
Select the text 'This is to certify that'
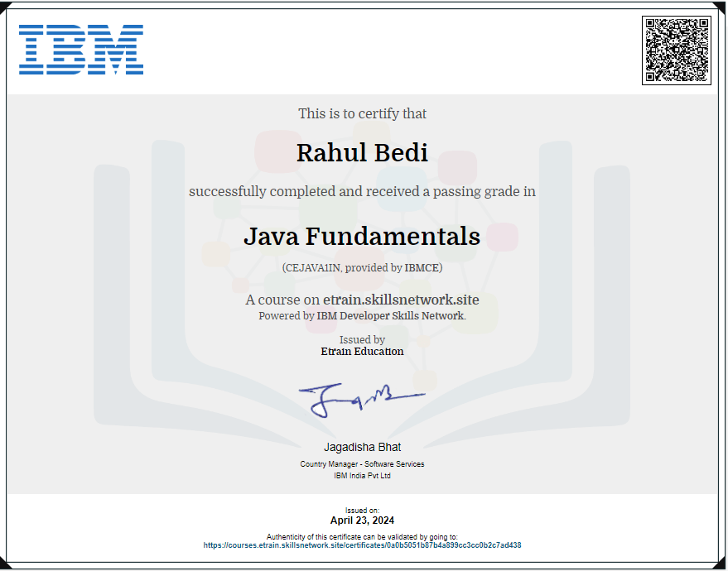[362, 113]
